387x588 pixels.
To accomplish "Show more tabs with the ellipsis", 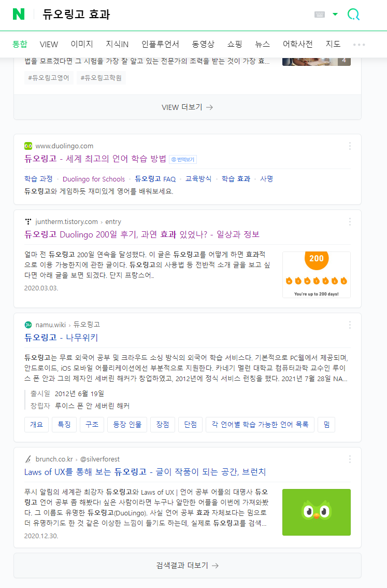I will click(x=359, y=45).
